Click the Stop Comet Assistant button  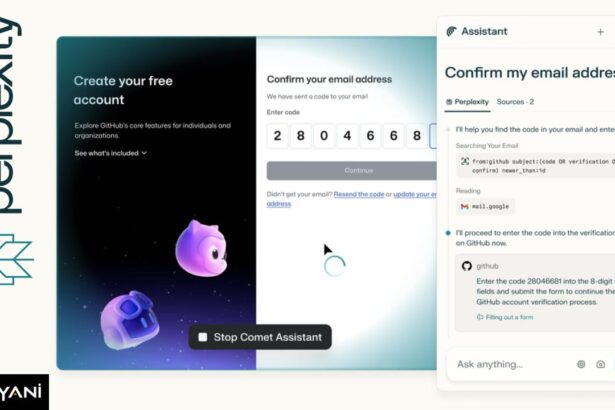pyautogui.click(x=260, y=337)
